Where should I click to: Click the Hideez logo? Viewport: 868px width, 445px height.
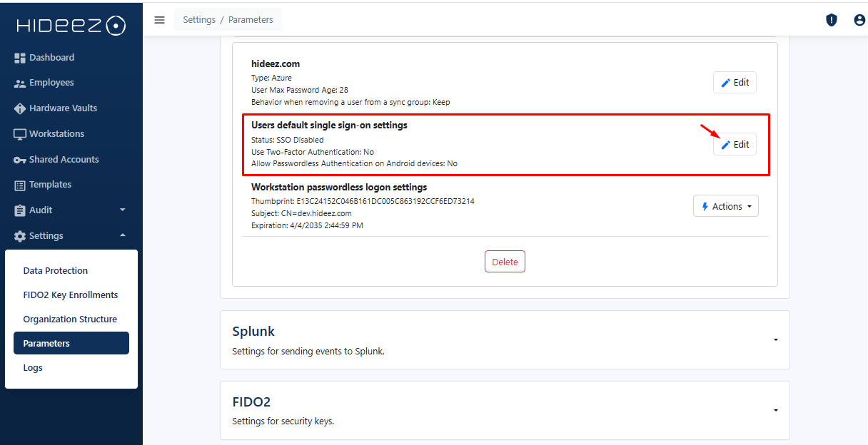(71, 26)
